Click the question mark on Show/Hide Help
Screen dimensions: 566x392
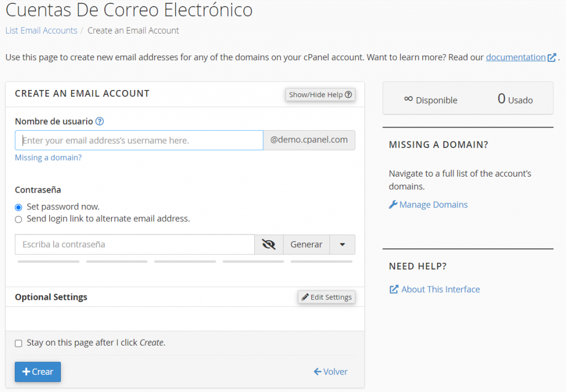(x=348, y=94)
